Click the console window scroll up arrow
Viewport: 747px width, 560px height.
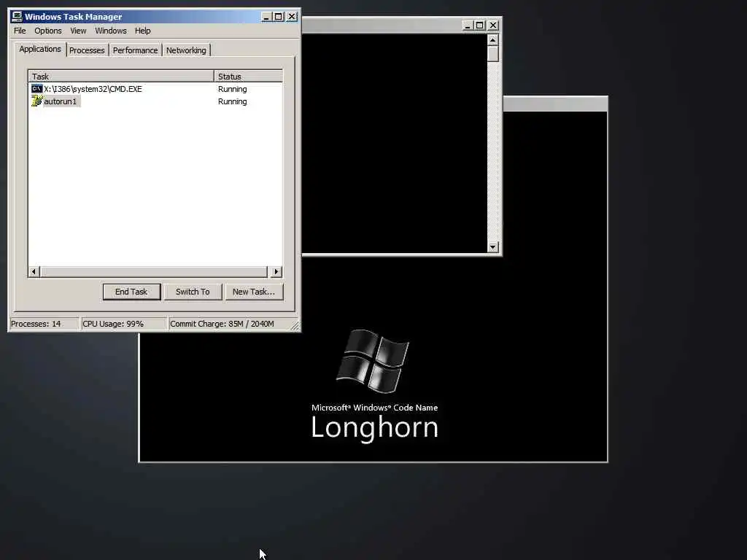(493, 40)
